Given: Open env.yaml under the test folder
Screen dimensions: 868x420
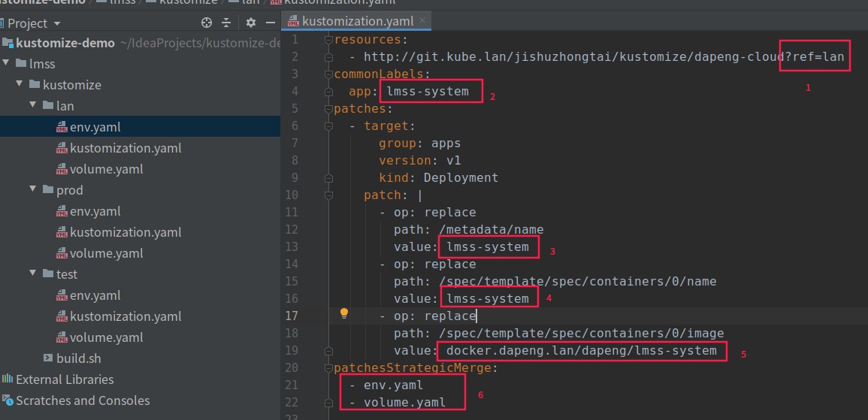Looking at the screenshot, I should (95, 295).
